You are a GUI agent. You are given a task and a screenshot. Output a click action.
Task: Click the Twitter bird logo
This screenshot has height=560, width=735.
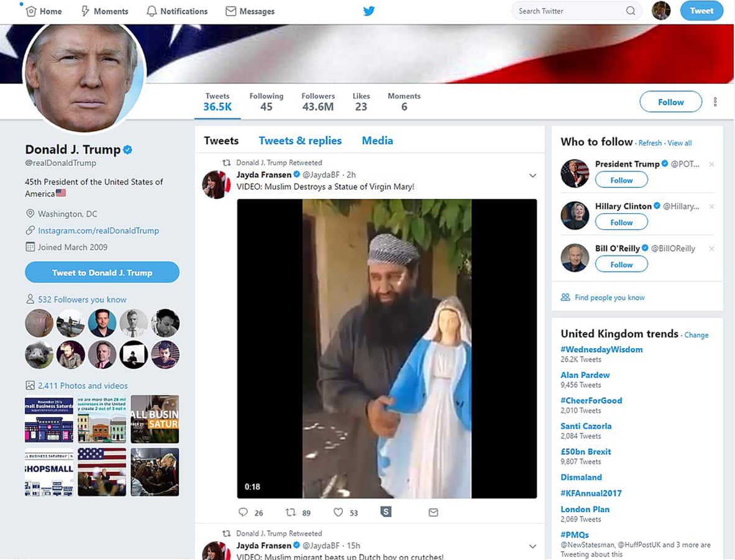tap(368, 11)
